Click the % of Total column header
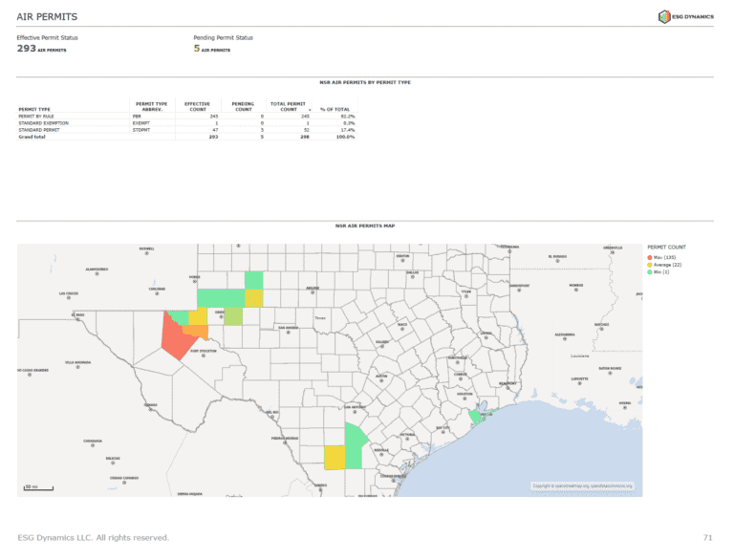The image size is (734, 560). (x=335, y=110)
